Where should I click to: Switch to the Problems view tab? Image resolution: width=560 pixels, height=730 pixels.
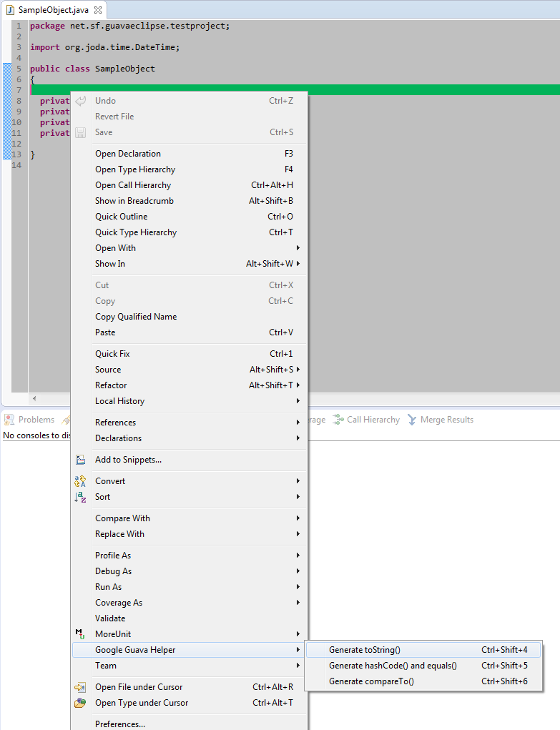point(29,420)
